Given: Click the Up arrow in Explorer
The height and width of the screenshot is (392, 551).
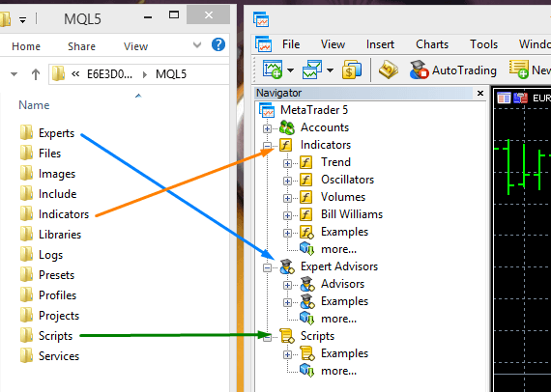Looking at the screenshot, I should [35, 74].
